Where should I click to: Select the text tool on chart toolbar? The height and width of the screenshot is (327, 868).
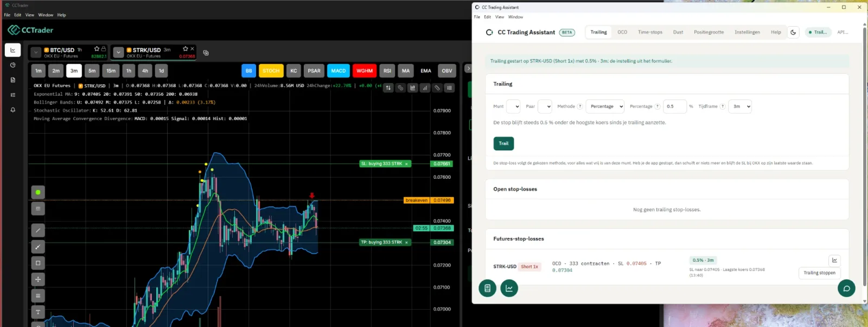38,312
